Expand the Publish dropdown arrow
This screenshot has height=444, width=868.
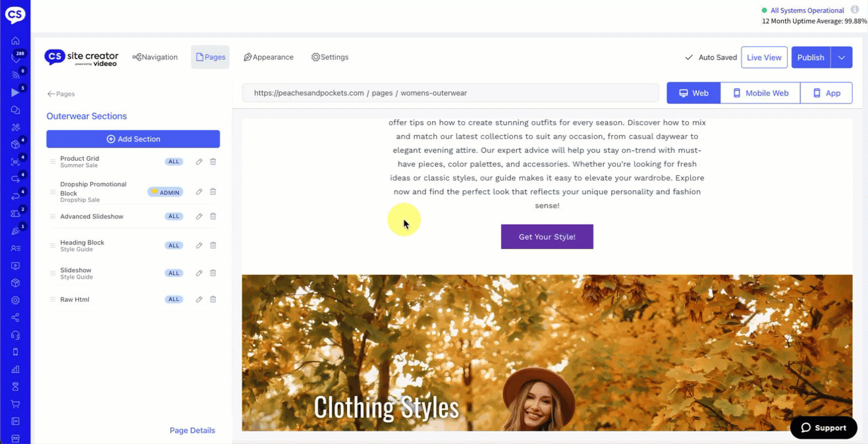tap(842, 58)
